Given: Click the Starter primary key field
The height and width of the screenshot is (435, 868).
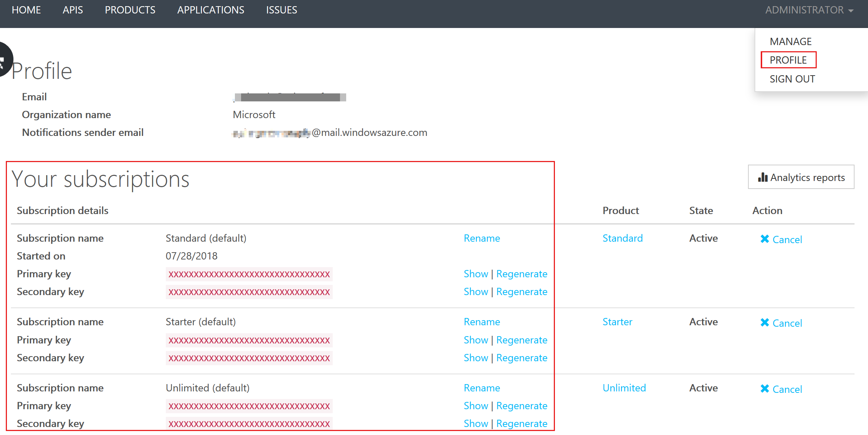Looking at the screenshot, I should pyautogui.click(x=249, y=340).
